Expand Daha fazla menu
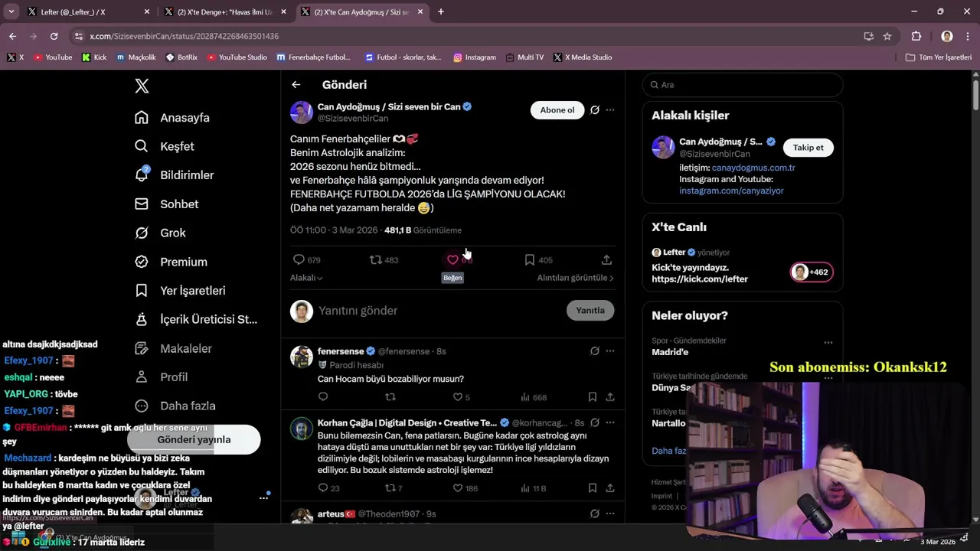 click(x=175, y=406)
